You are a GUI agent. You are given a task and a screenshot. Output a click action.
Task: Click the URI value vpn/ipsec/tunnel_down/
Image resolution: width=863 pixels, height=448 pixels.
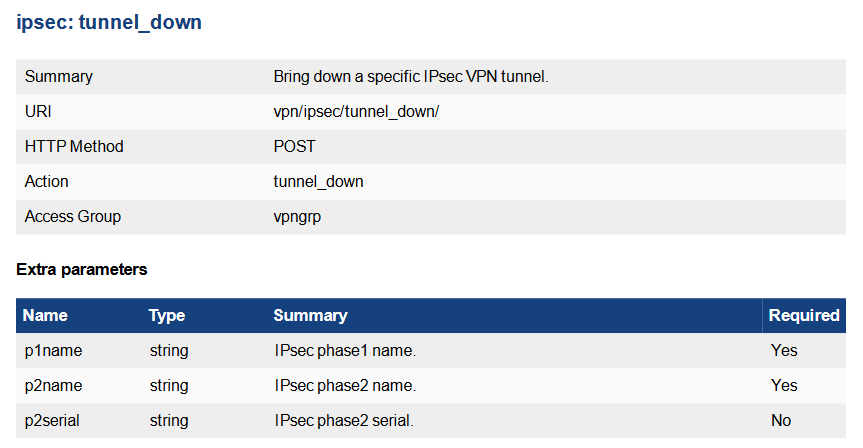coord(356,111)
